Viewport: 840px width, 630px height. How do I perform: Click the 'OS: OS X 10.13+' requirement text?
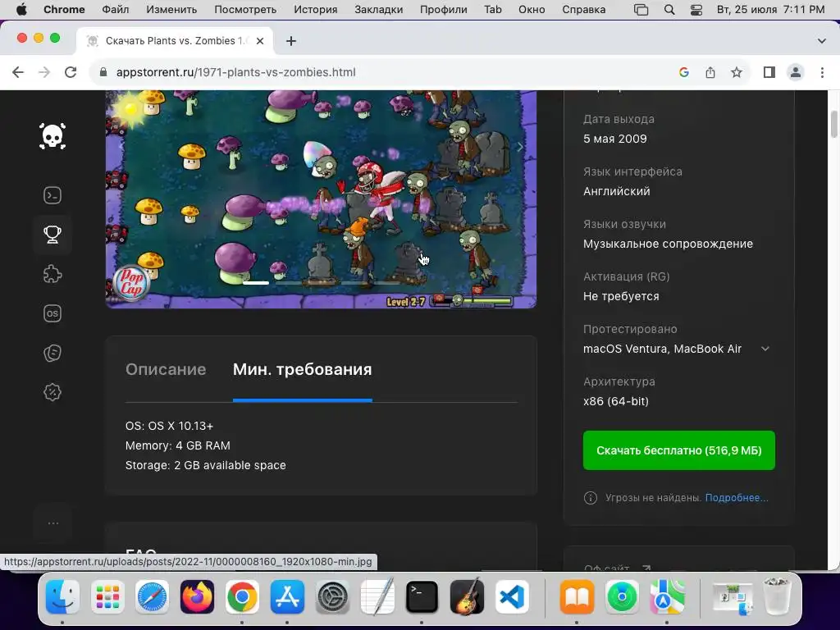pyautogui.click(x=169, y=426)
